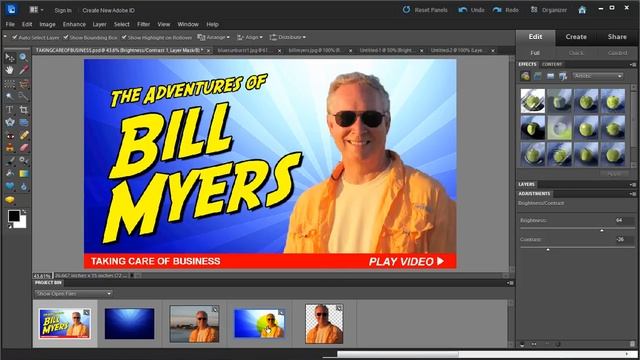Select the Rectangular Marquee tool
The image size is (640, 360).
(9, 84)
